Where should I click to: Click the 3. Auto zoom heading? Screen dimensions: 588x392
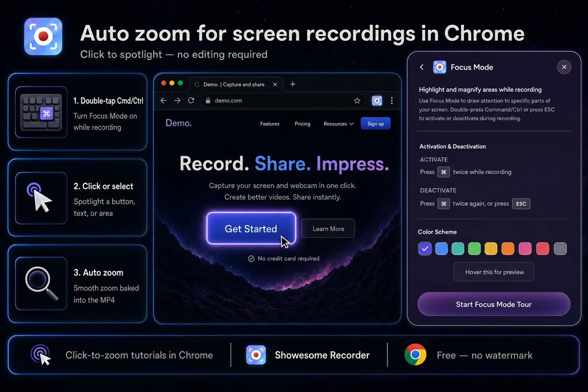(x=98, y=273)
